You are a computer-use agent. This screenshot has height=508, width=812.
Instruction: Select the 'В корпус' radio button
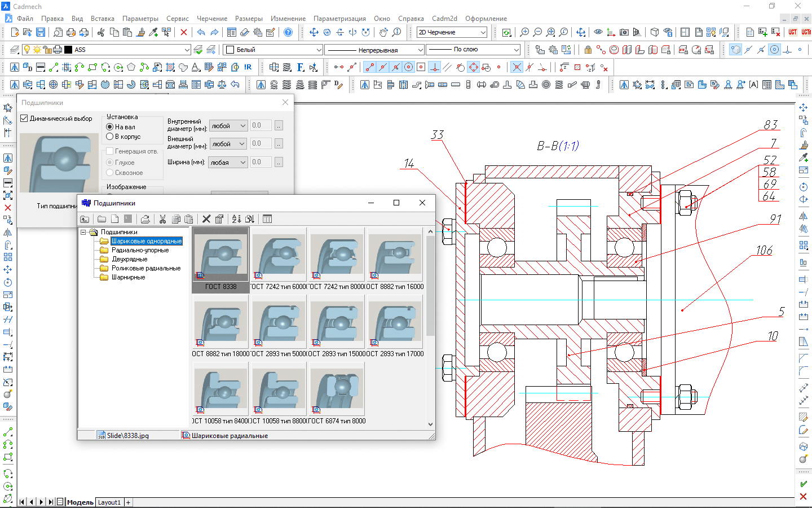pos(110,137)
